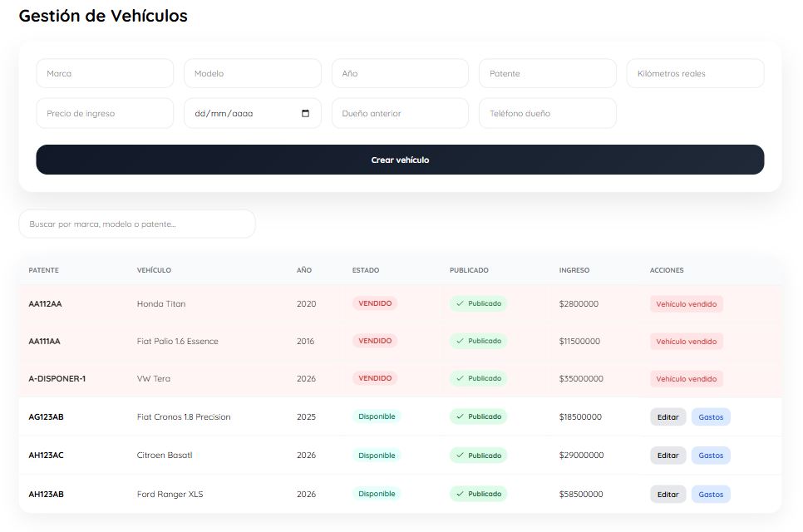Click the Disponible badge for AH123AB Ford Ranger
803x532 pixels.
point(377,494)
